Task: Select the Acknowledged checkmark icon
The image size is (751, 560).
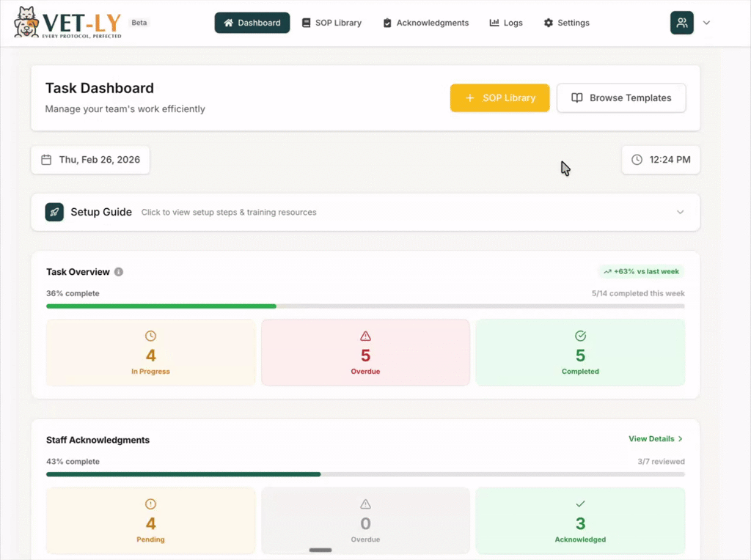Action: tap(580, 504)
